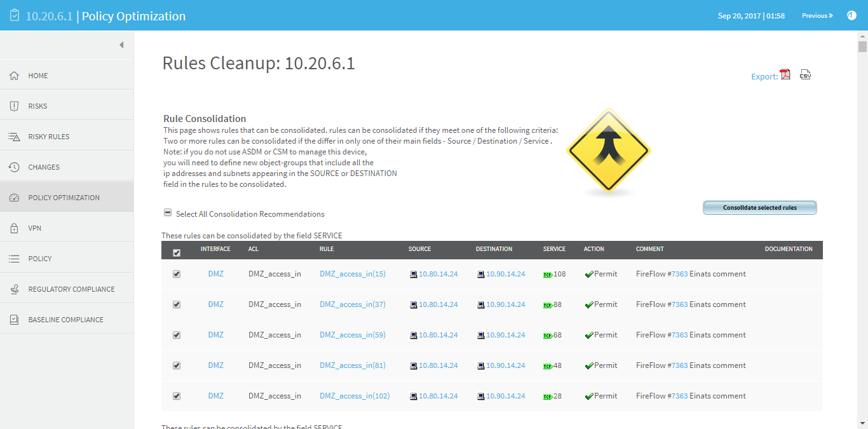Click the Home sidebar icon
This screenshot has width=868, height=429.
(14, 76)
